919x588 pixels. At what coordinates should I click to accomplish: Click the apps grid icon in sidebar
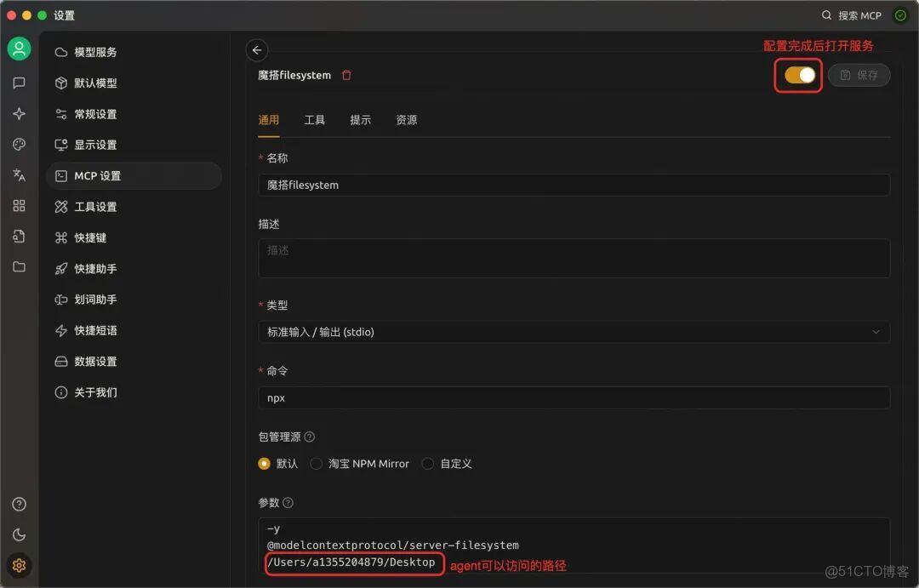19,205
